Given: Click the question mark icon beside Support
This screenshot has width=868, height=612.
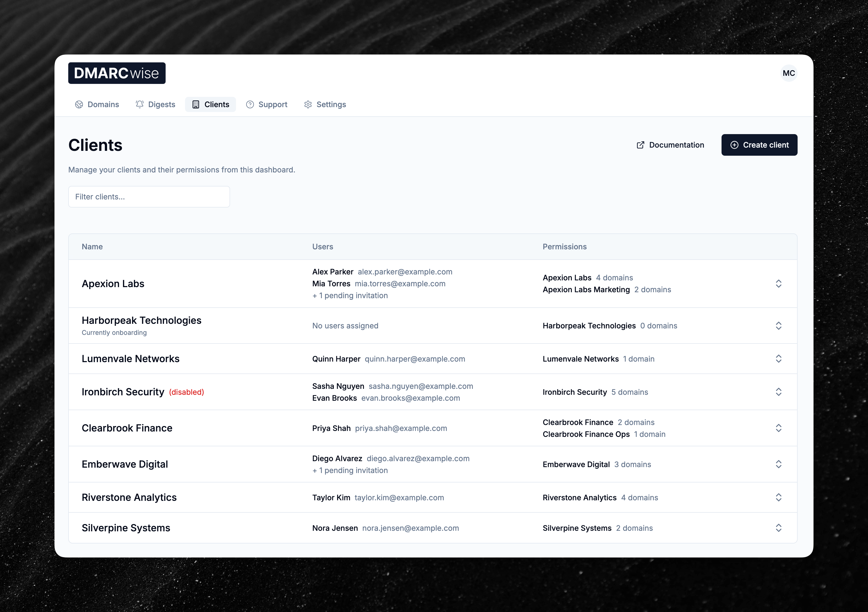Looking at the screenshot, I should point(250,104).
